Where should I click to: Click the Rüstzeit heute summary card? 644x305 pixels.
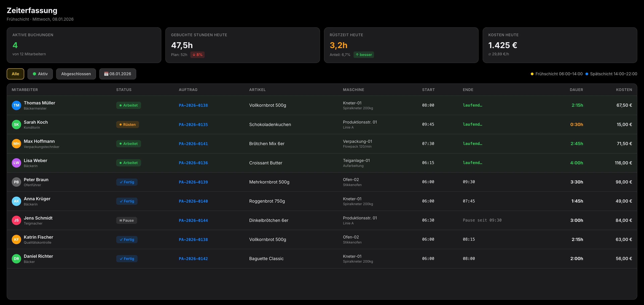point(401,45)
